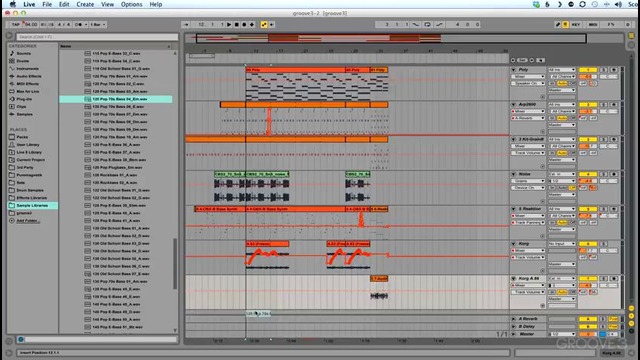Open Current Project in Places
The image size is (640, 360).
click(x=31, y=160)
